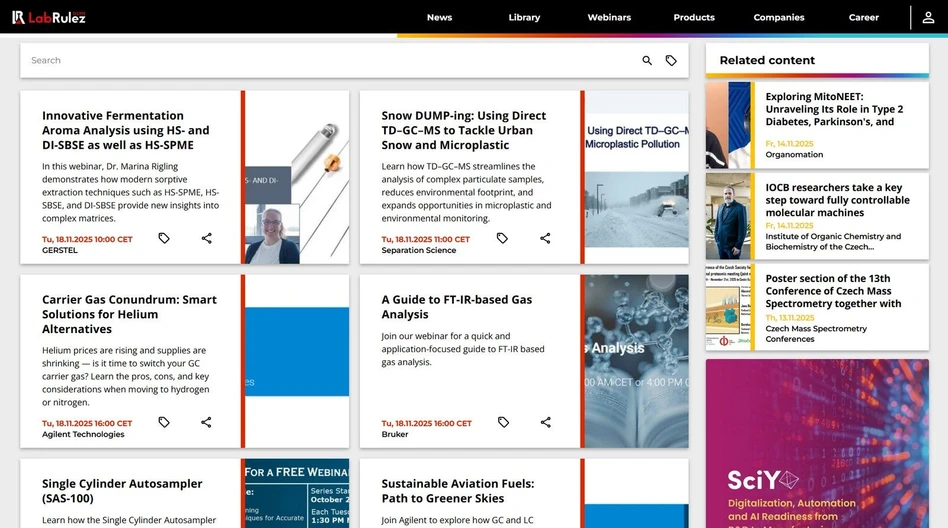The width and height of the screenshot is (948, 528).
Task: Click the search magnifier icon
Action: (647, 60)
